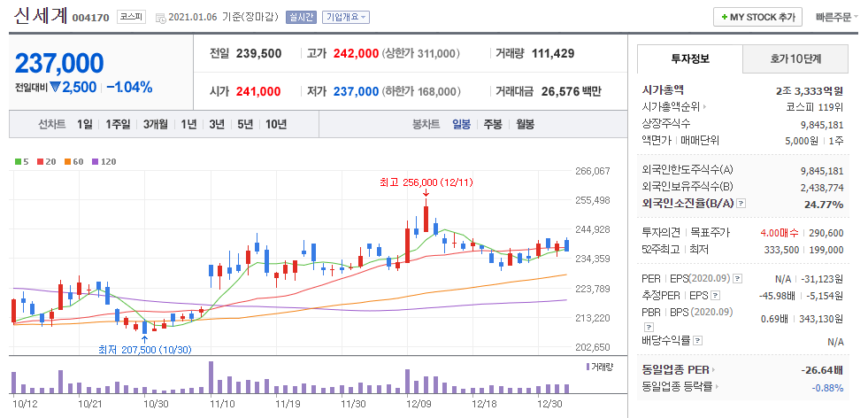Open the help icon next to 외국인소진율(B/A)
Screen dimensions: 868x418
pyautogui.click(x=741, y=204)
